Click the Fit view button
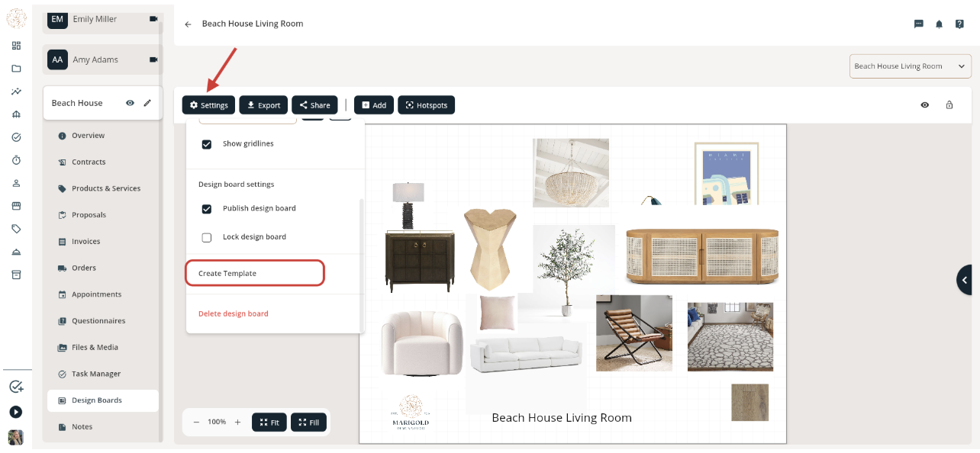980x453 pixels. pyautogui.click(x=269, y=422)
